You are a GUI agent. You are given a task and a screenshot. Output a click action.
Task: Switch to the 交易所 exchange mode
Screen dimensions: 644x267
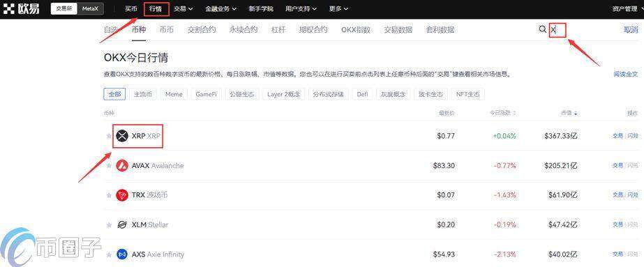coord(64,8)
